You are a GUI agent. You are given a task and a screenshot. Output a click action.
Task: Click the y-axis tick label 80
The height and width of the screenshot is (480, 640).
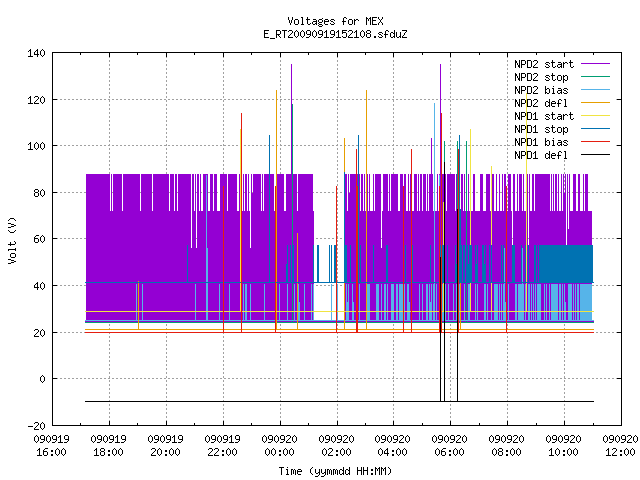(39, 193)
